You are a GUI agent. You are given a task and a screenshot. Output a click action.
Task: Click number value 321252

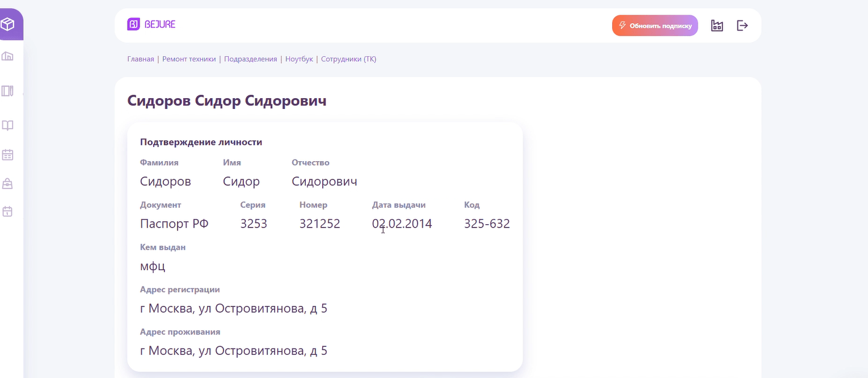(320, 224)
